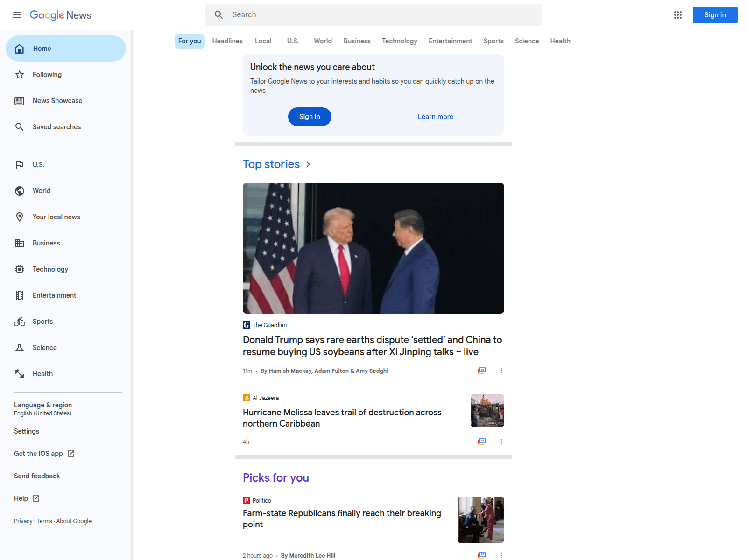Open more options for Trump story
The height and width of the screenshot is (560, 747).
(x=501, y=371)
